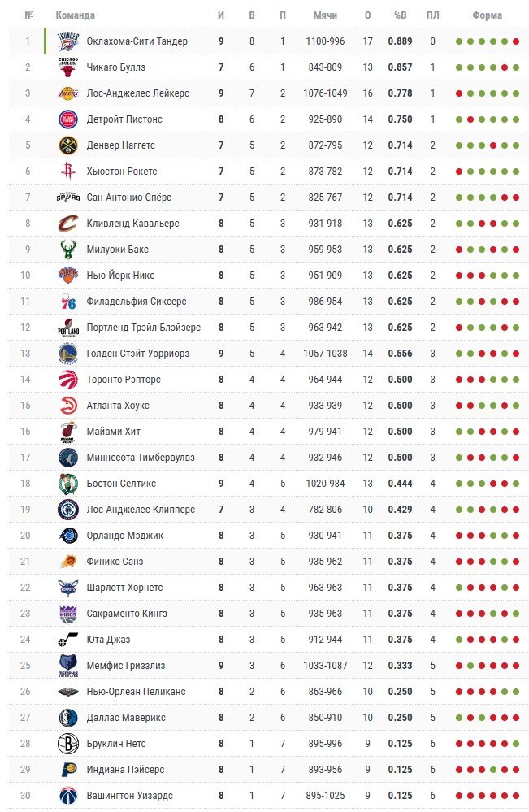Open the Майами Хит team page
Screen dimensions: 529x812
(115, 432)
